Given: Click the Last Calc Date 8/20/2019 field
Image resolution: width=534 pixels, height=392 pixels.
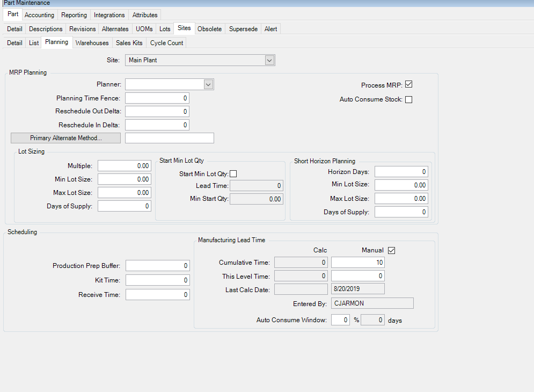Looking at the screenshot, I should point(358,289).
